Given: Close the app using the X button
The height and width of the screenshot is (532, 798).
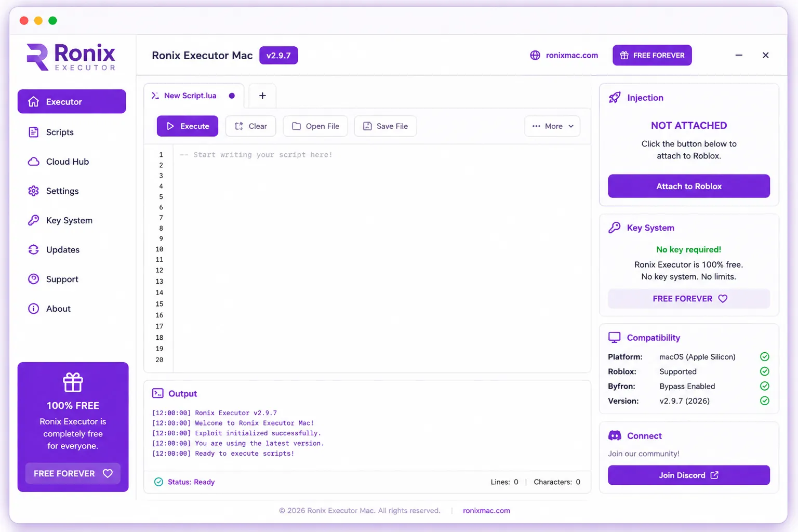Looking at the screenshot, I should [765, 55].
